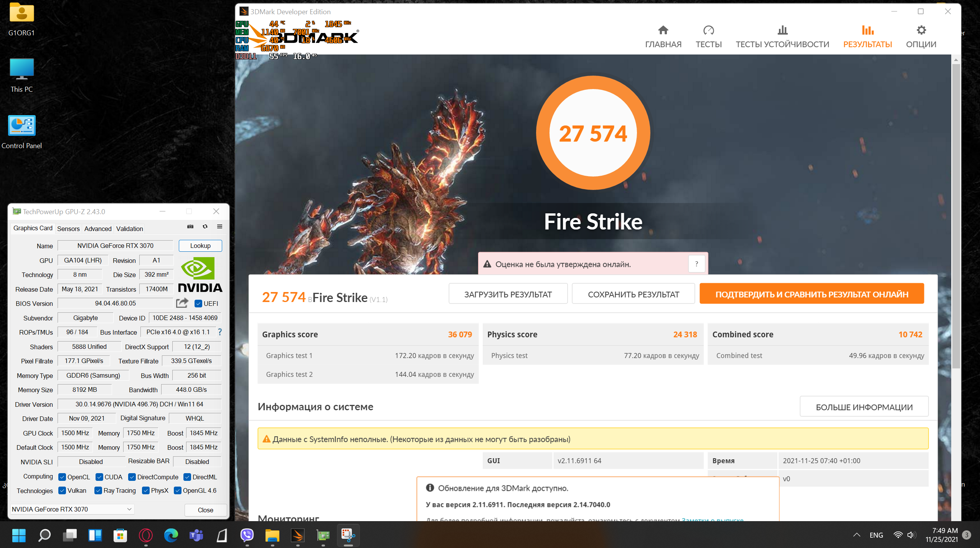Toggle the Ray Tracing checkbox
The image size is (980, 548).
(x=98, y=490)
